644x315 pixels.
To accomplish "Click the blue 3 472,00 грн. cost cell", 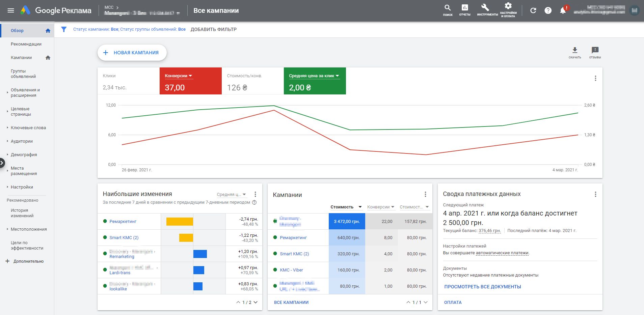I will [x=347, y=222].
